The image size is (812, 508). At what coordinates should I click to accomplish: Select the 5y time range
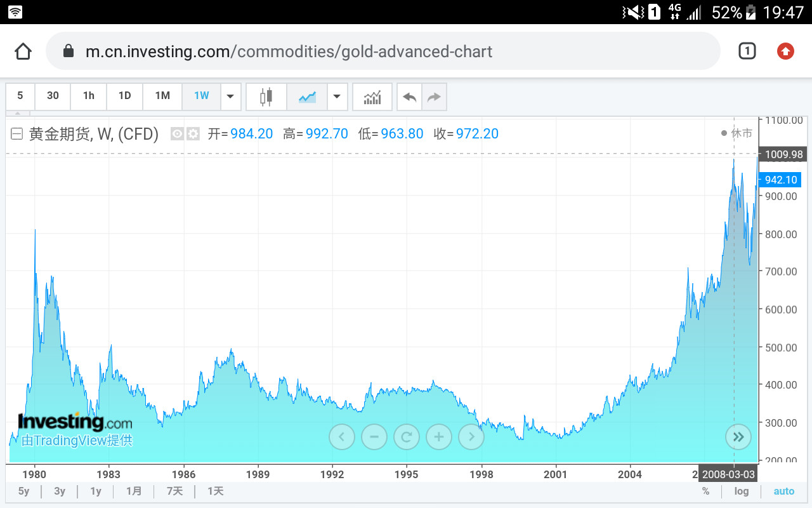23,491
